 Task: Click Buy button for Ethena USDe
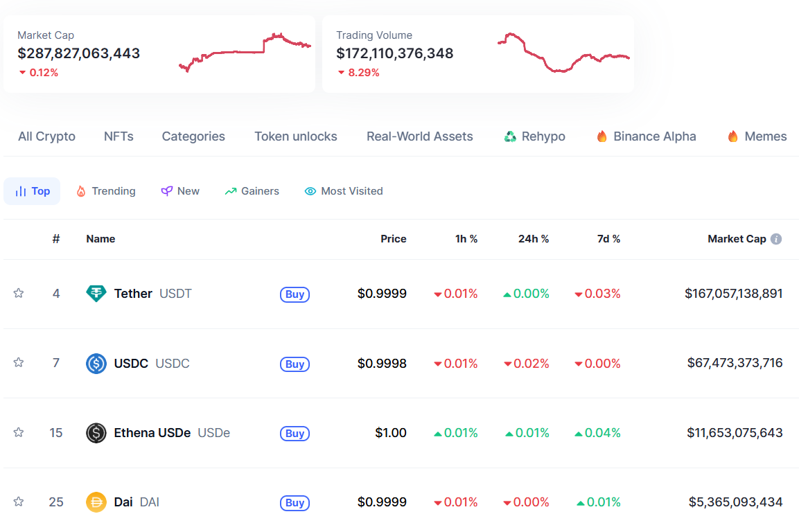pyautogui.click(x=295, y=433)
